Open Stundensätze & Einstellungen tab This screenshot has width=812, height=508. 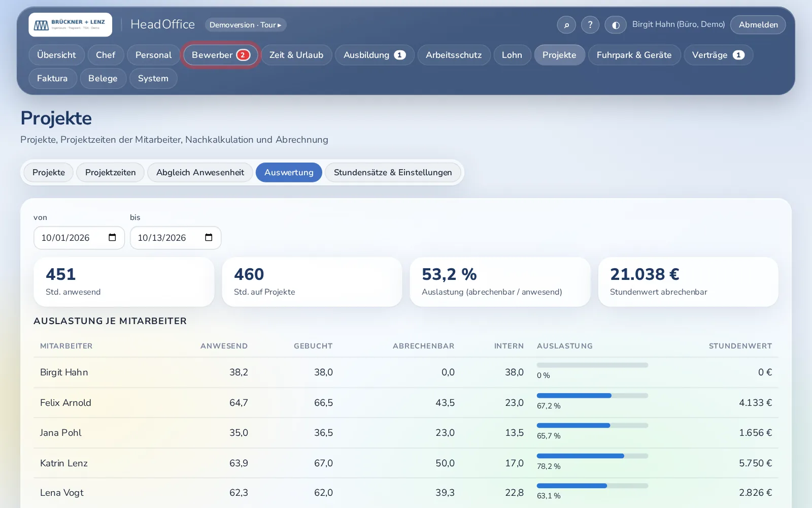point(393,172)
